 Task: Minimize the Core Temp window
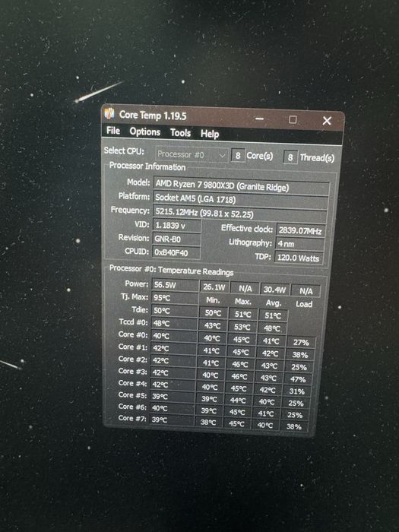(260, 119)
